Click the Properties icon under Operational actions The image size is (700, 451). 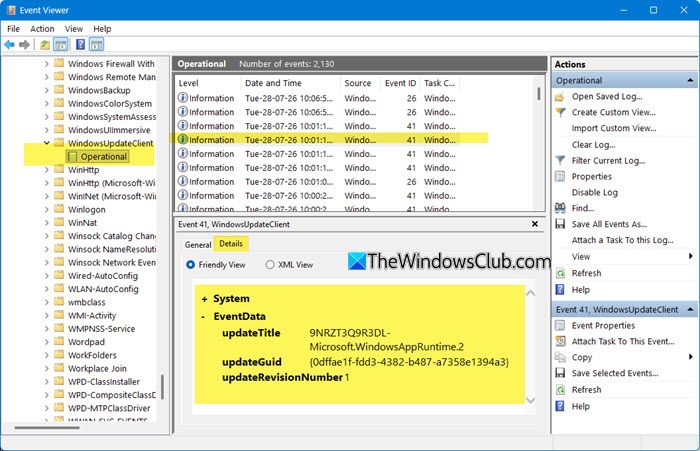point(560,177)
